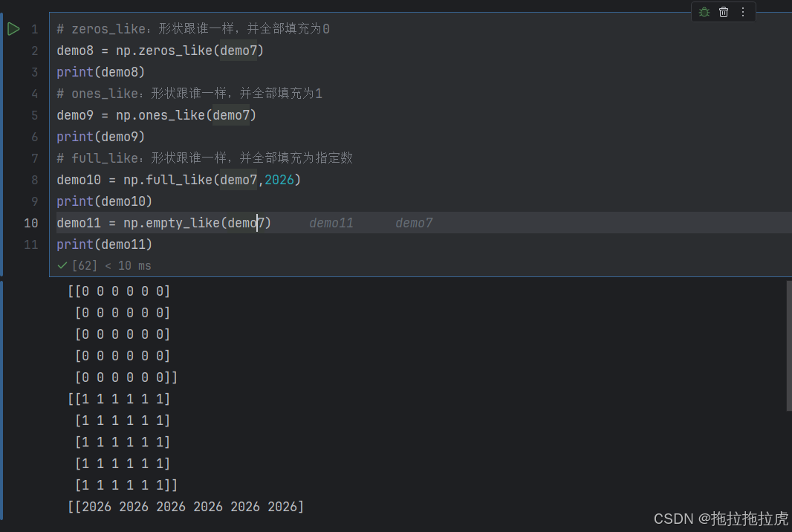Place cursor on demo9 = np.ones_like(demo7)
The width and height of the screenshot is (792, 532).
click(x=157, y=115)
